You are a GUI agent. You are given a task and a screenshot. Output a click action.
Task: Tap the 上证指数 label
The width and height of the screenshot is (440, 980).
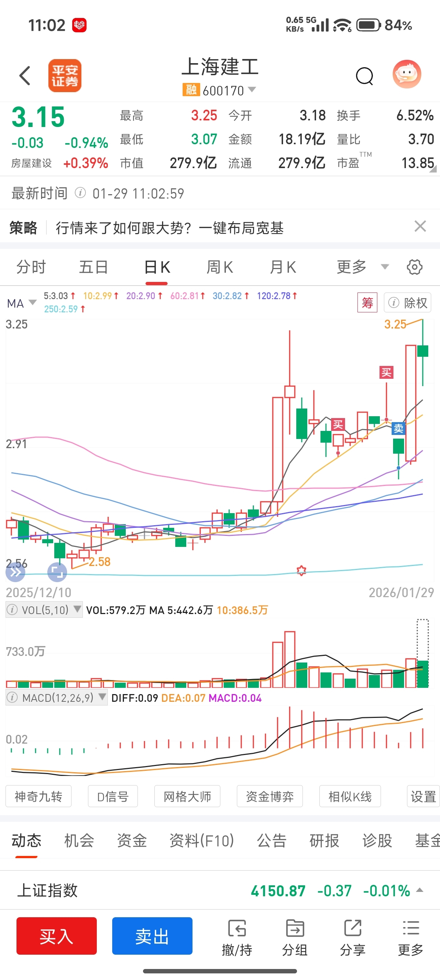pyautogui.click(x=47, y=890)
